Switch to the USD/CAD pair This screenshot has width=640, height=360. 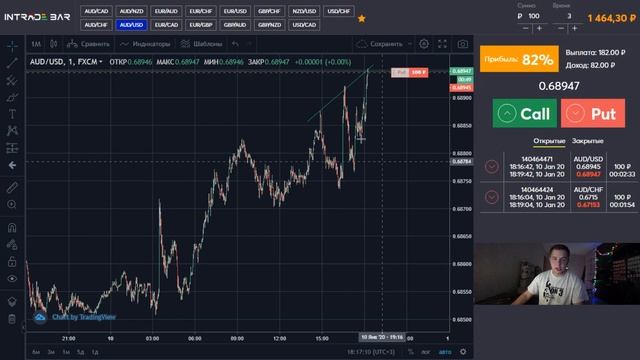coord(304,25)
